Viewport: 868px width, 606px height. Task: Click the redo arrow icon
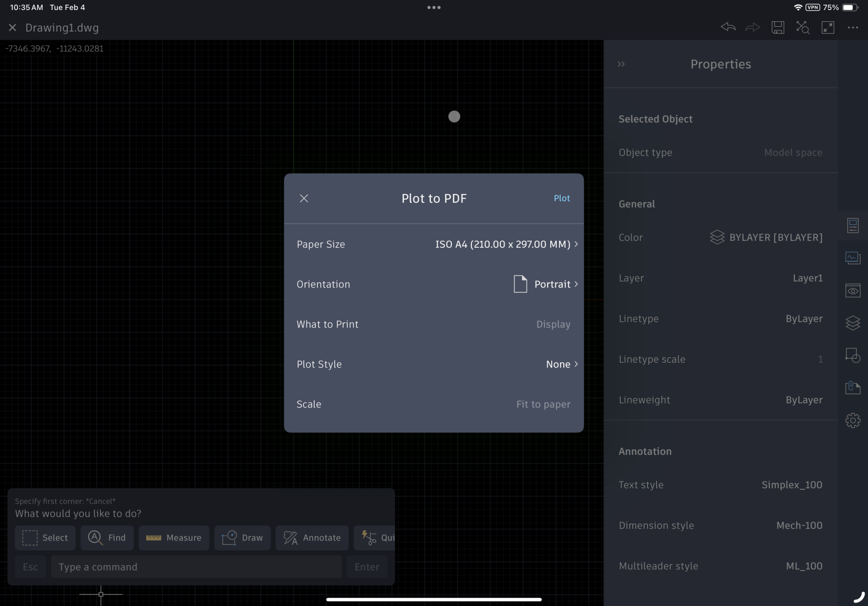click(x=753, y=27)
